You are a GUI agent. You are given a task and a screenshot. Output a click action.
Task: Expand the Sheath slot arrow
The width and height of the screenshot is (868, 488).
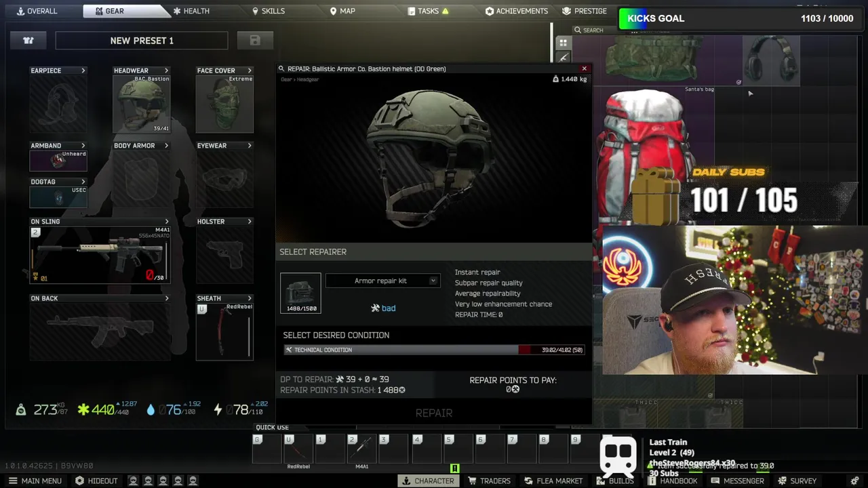250,298
